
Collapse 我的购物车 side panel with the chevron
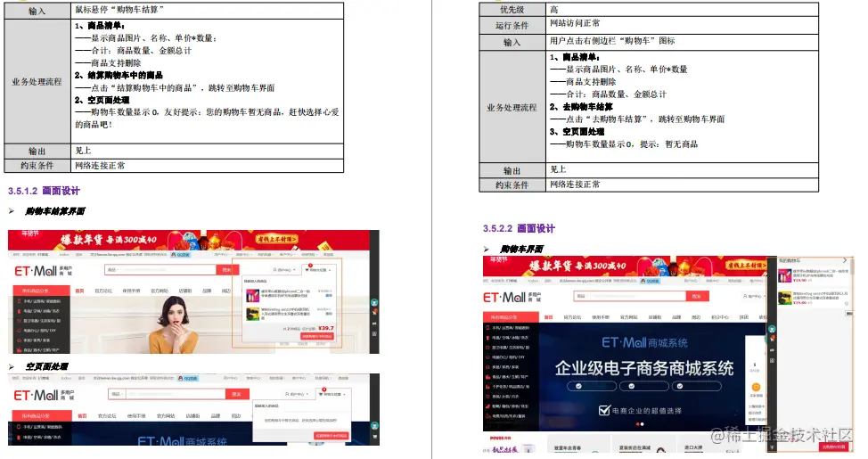tap(845, 260)
